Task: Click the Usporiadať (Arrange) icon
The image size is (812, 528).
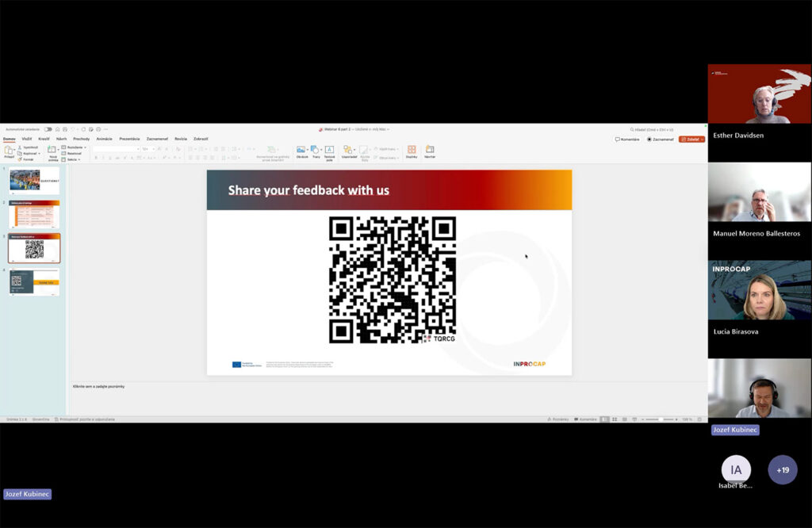Action: click(349, 149)
